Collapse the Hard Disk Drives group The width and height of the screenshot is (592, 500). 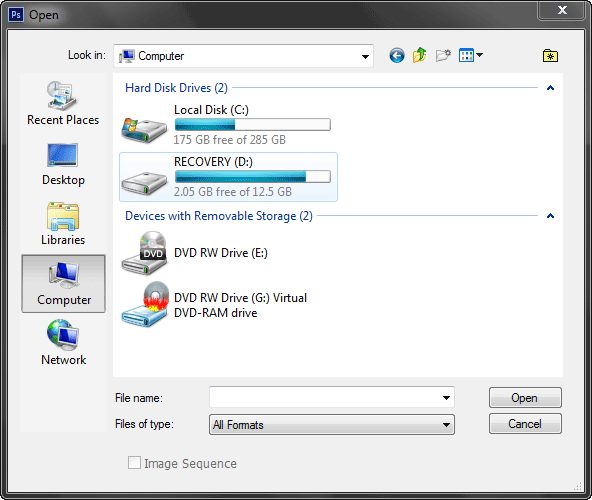click(550, 88)
